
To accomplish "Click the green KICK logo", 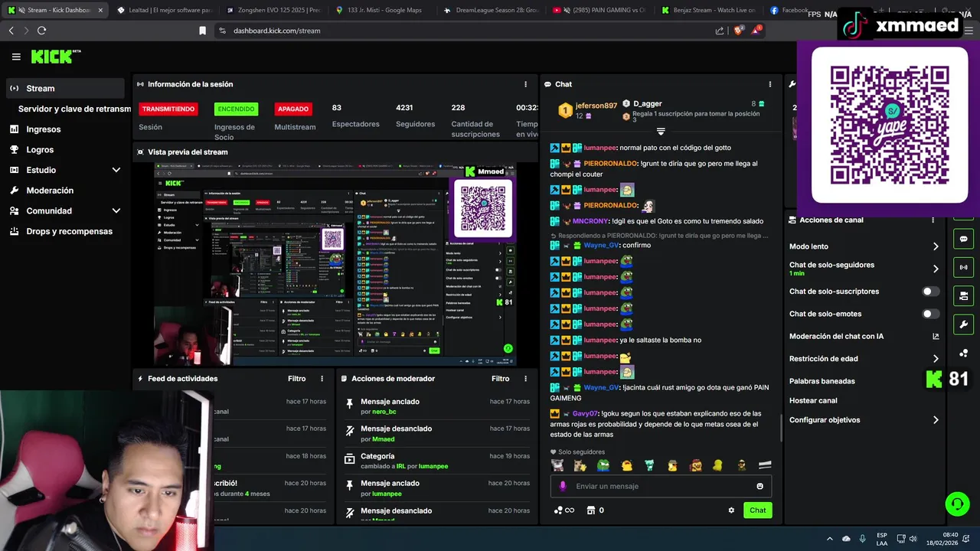I will (x=51, y=57).
